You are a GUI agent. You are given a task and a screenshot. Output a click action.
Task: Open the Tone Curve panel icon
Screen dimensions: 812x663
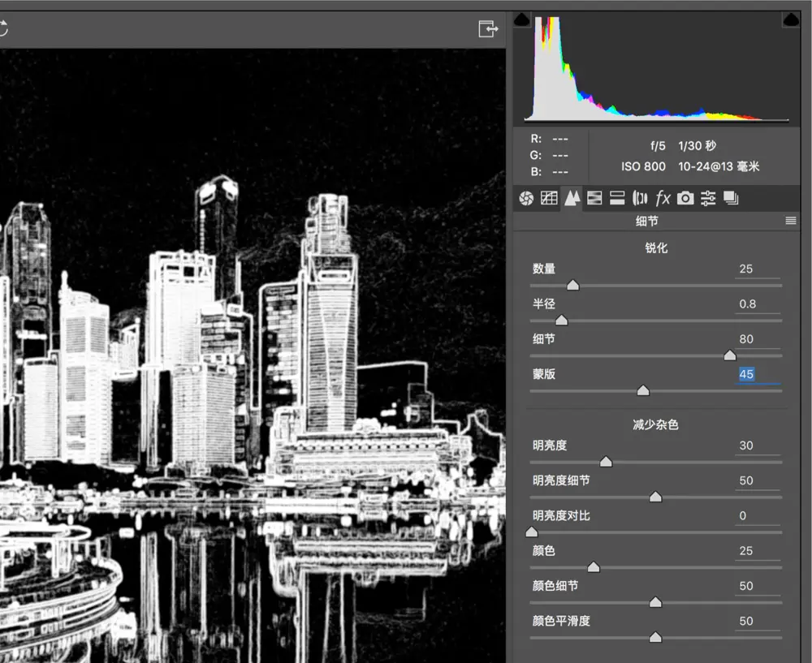(x=549, y=198)
